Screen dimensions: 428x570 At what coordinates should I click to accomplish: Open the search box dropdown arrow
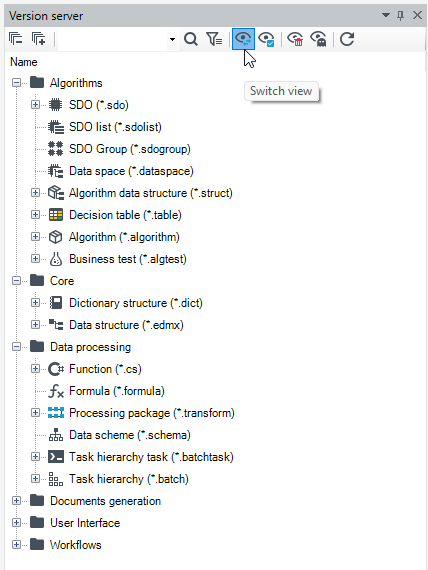point(172,39)
